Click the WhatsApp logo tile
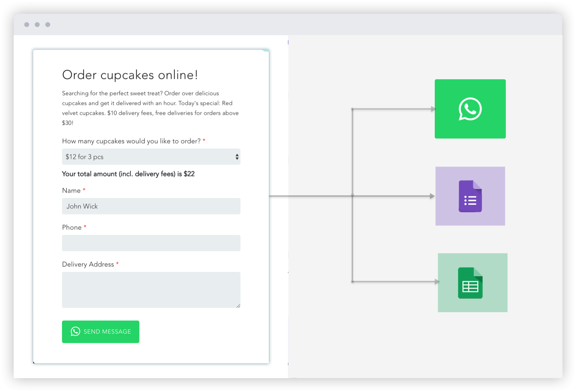This screenshot has height=392, width=576. [470, 109]
